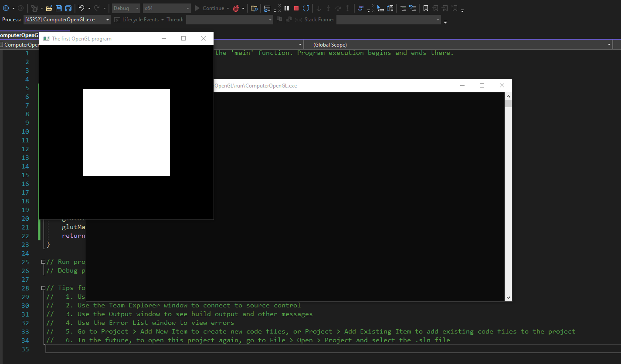
Task: Open the bookmark toolbar overflow options
Action: tap(462, 10)
